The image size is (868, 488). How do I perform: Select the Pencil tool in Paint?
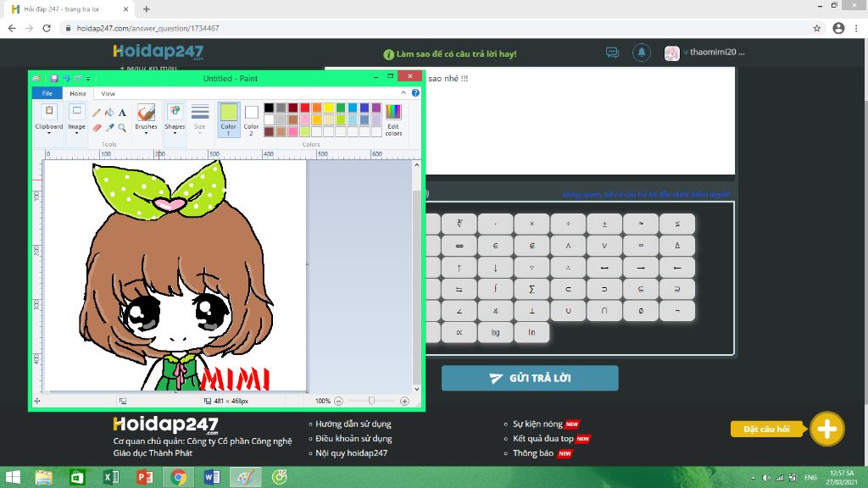97,113
